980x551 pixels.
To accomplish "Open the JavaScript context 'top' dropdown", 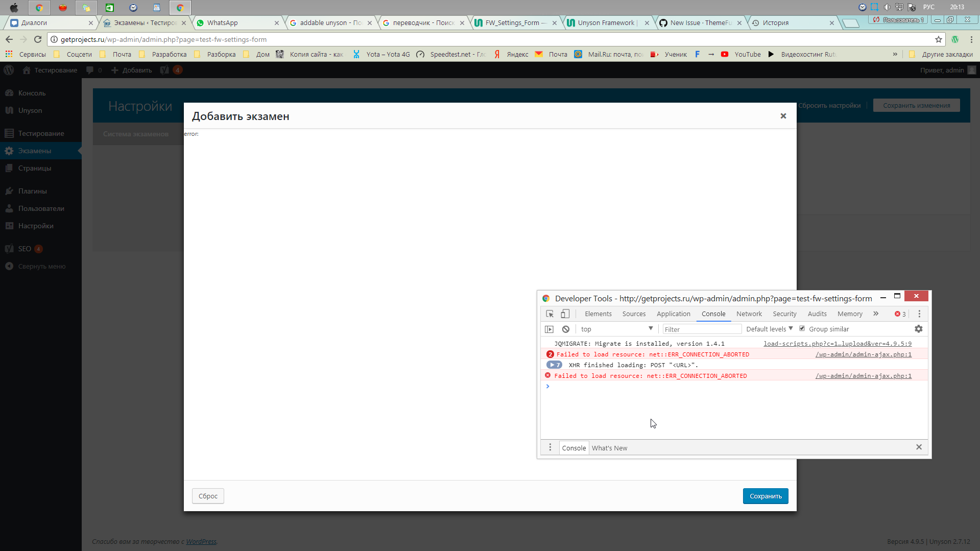I will tap(616, 329).
